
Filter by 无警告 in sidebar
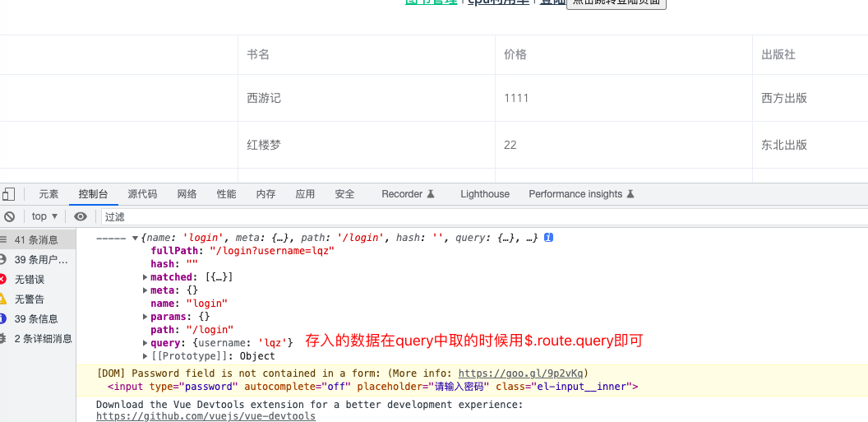pos(36,299)
